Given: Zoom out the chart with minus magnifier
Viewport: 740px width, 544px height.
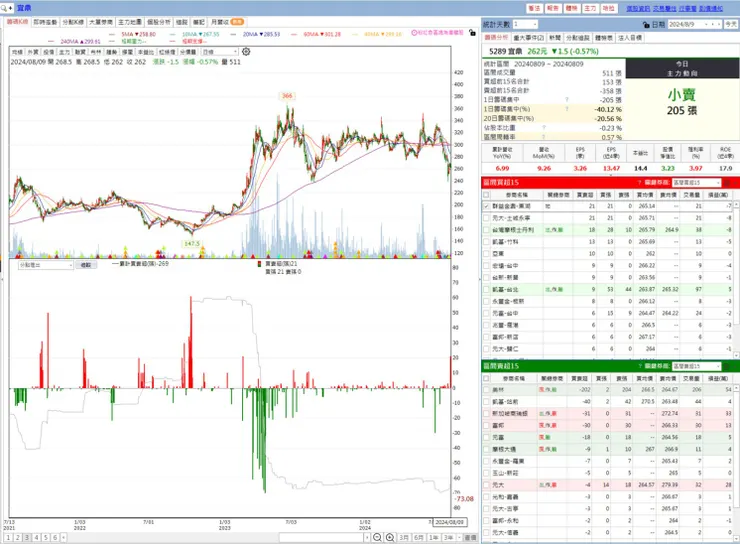Looking at the screenshot, I should coord(377,537).
